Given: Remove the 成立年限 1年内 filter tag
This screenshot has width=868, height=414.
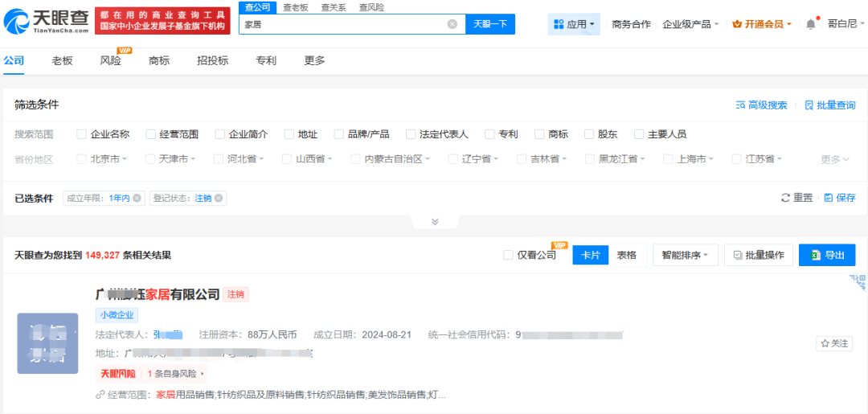Looking at the screenshot, I should pos(137,198).
